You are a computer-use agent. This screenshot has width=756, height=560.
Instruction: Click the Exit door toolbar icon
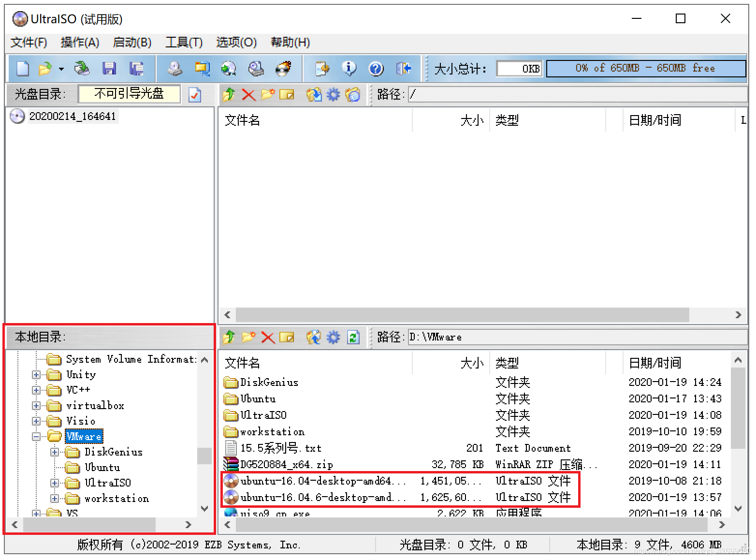(403, 69)
